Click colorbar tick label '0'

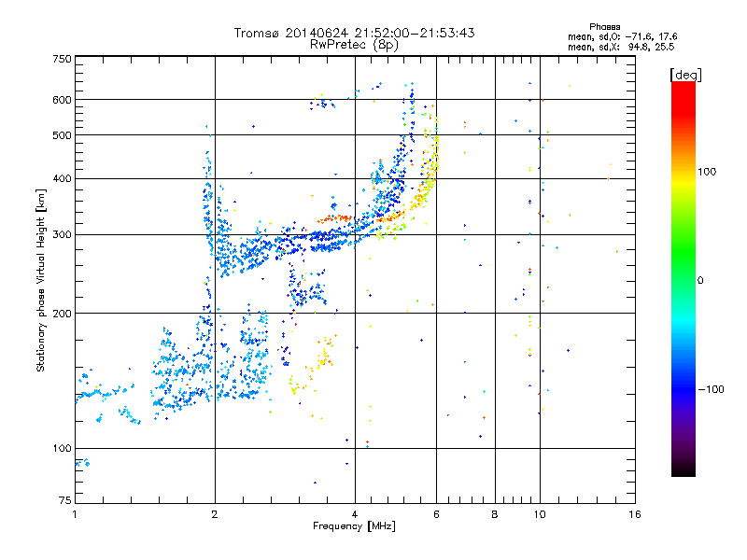point(700,281)
